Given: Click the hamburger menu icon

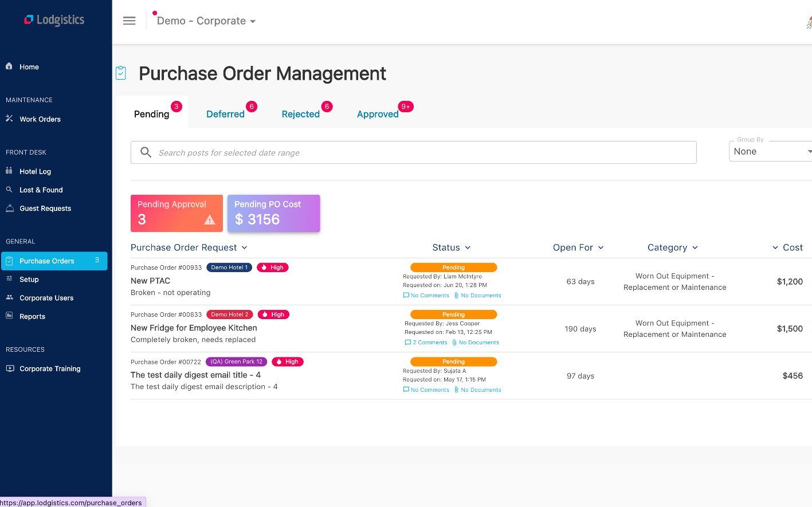Looking at the screenshot, I should pyautogui.click(x=130, y=21).
